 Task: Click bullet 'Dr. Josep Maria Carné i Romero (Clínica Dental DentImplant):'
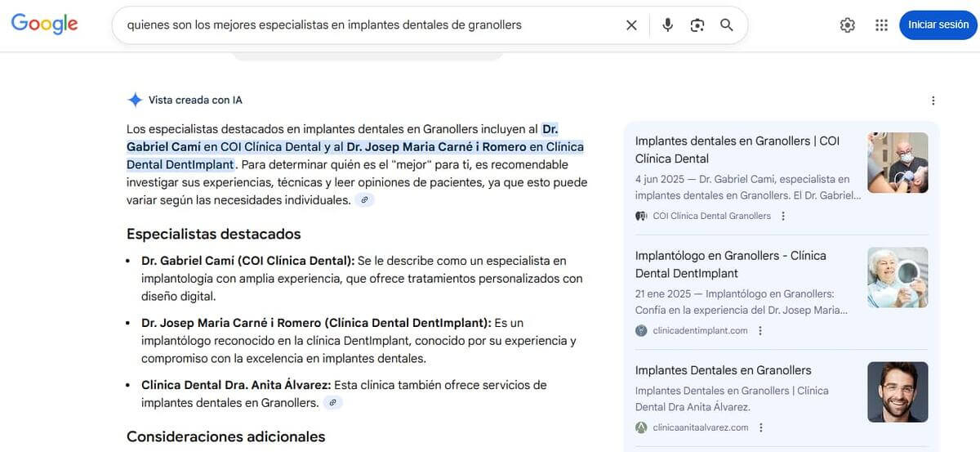tap(316, 323)
